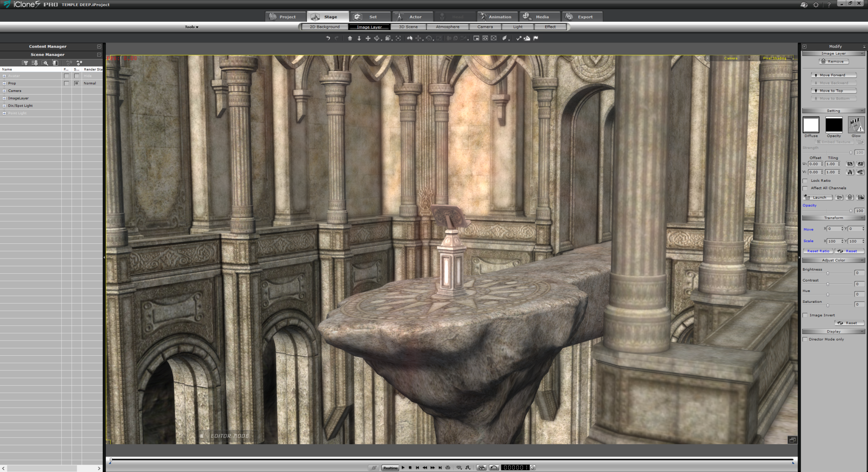The width and height of the screenshot is (868, 472).
Task: Jump to the first frame button
Action: click(x=418, y=468)
